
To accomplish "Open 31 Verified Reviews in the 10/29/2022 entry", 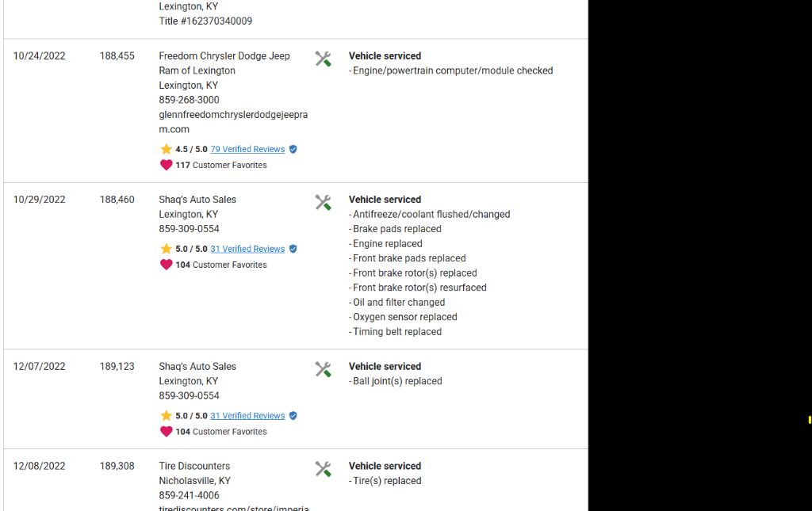I will point(247,249).
